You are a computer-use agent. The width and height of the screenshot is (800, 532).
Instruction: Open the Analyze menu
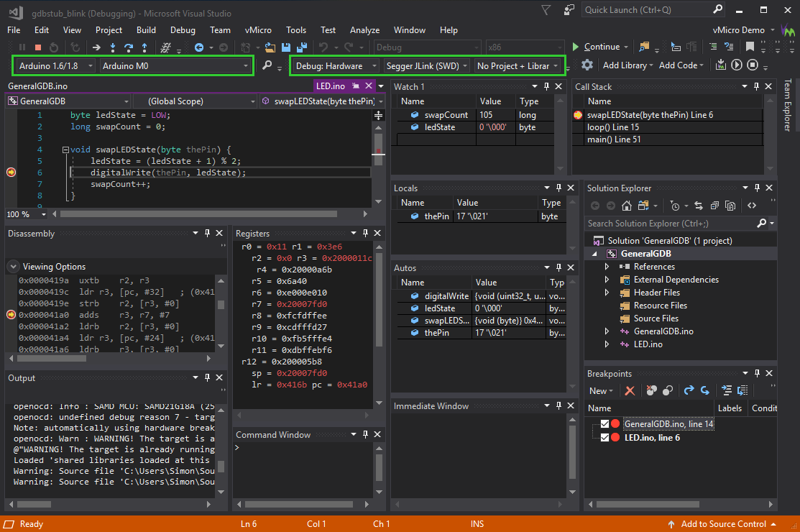tap(364, 30)
